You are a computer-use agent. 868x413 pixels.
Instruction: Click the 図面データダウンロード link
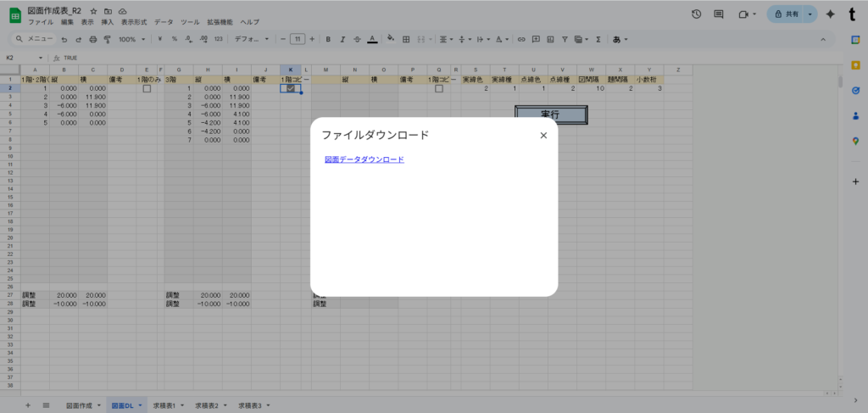[x=364, y=159]
